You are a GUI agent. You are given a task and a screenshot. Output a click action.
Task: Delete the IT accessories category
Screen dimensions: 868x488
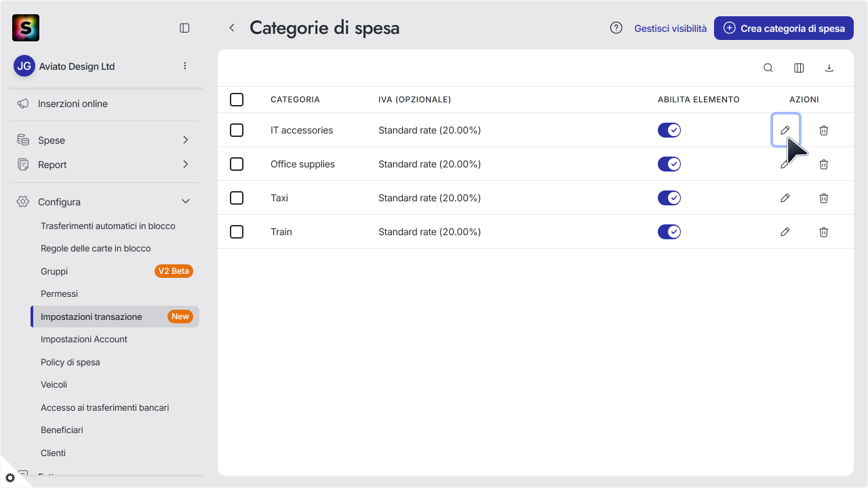click(x=824, y=130)
